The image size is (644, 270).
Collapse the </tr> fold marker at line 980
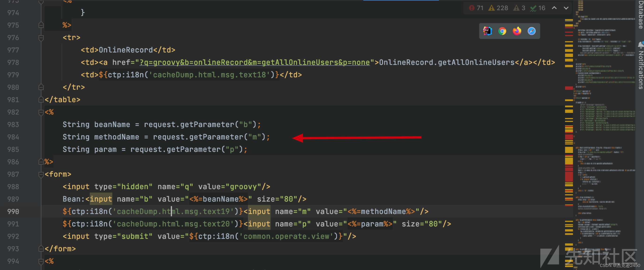[x=41, y=87]
